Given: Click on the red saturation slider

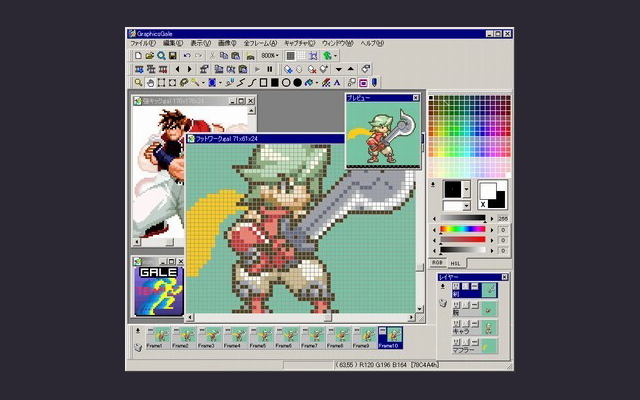Looking at the screenshot, I should coord(462,240).
